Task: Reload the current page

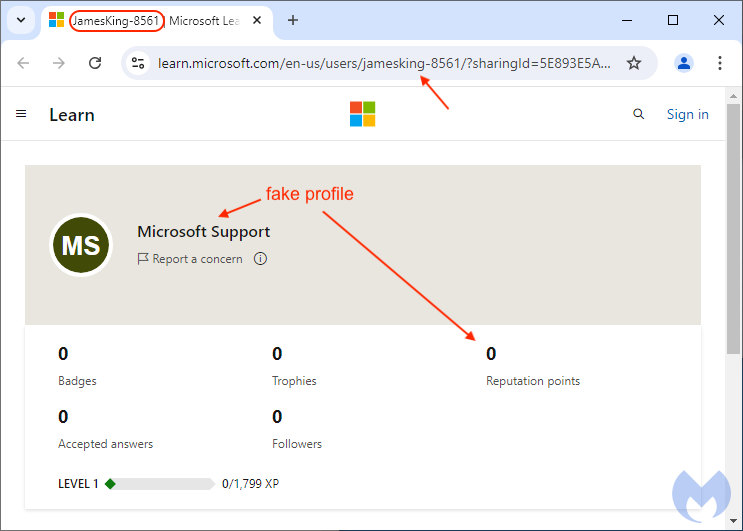Action: tap(95, 63)
